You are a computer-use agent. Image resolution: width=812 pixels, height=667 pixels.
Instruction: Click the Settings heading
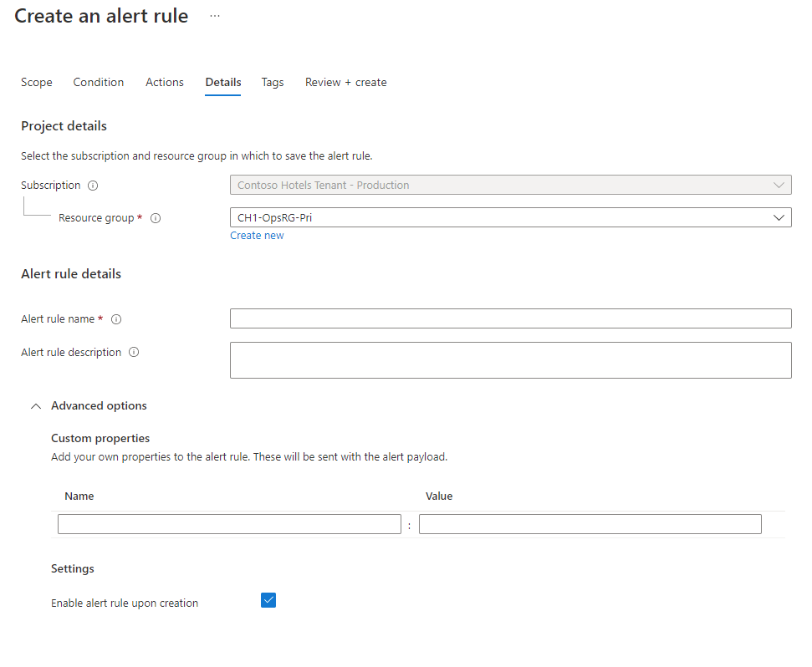73,568
